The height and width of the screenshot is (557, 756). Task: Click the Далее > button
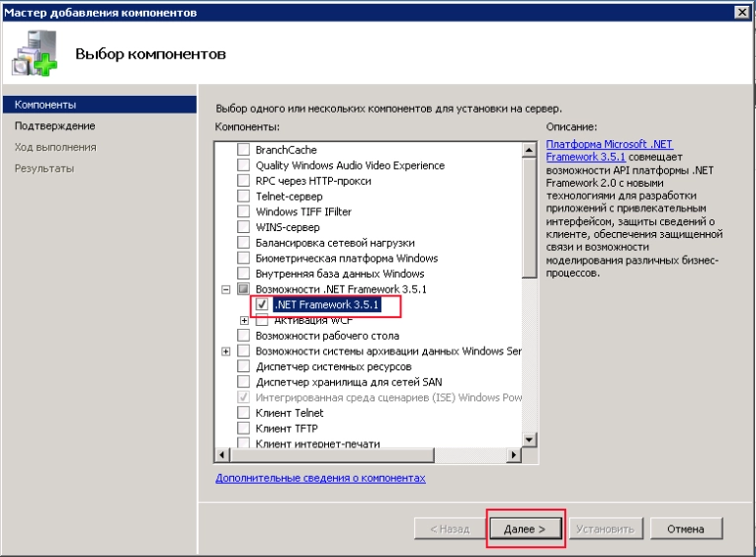click(x=525, y=529)
